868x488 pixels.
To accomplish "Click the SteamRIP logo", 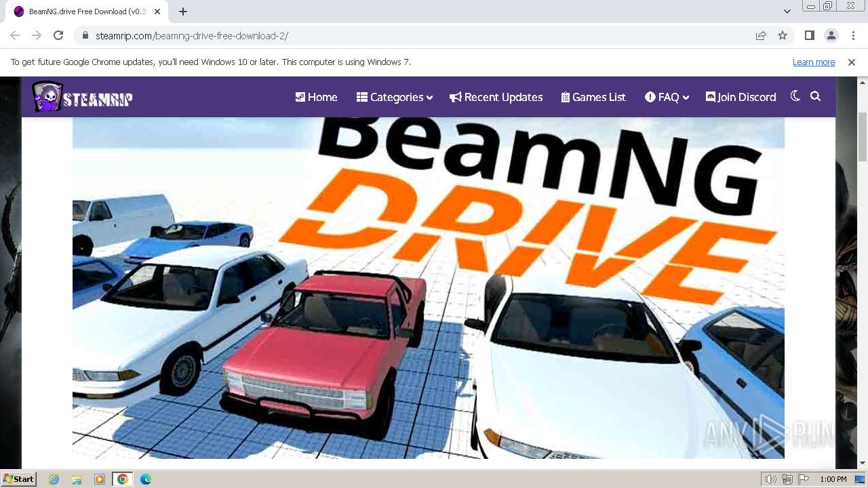I will pyautogui.click(x=82, y=97).
